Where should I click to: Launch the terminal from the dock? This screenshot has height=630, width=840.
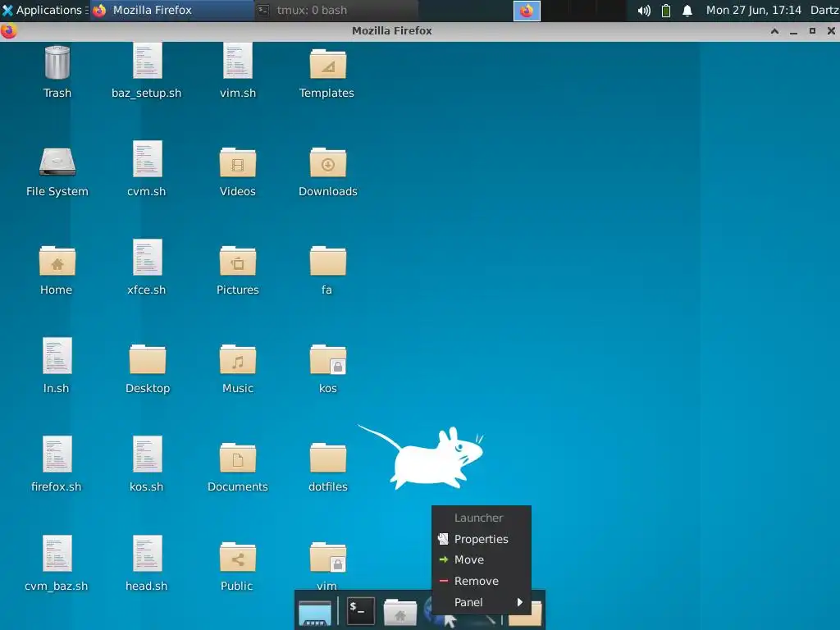coord(361,610)
